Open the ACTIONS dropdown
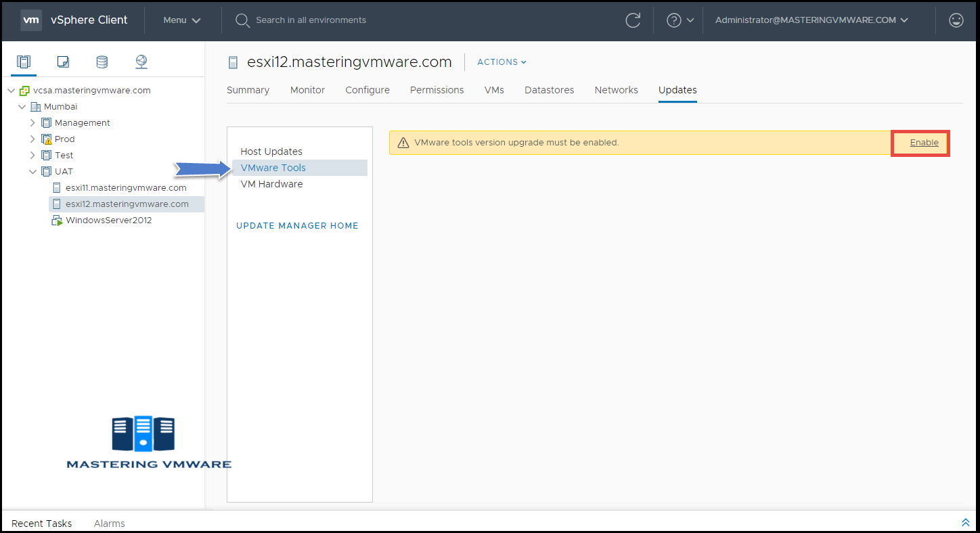The width and height of the screenshot is (980, 533). [x=502, y=62]
